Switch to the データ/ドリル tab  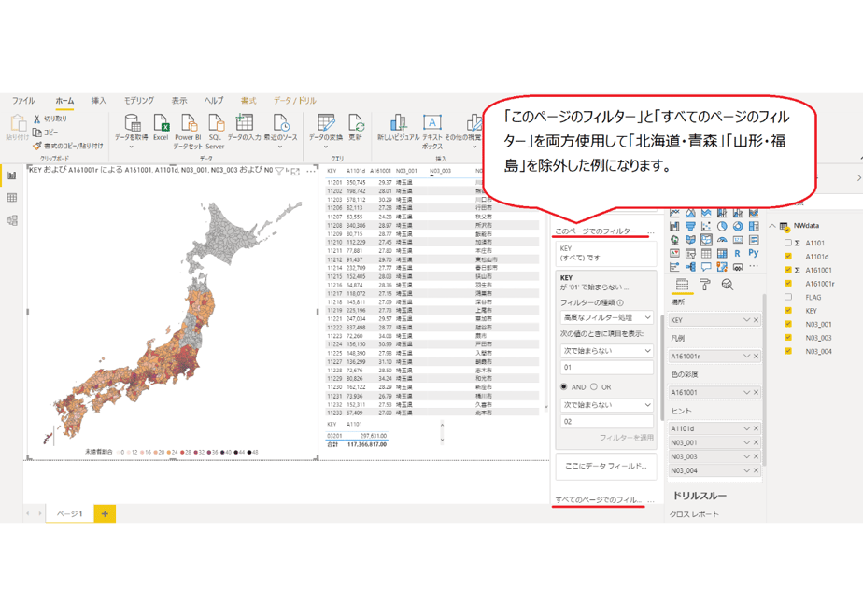[295, 101]
